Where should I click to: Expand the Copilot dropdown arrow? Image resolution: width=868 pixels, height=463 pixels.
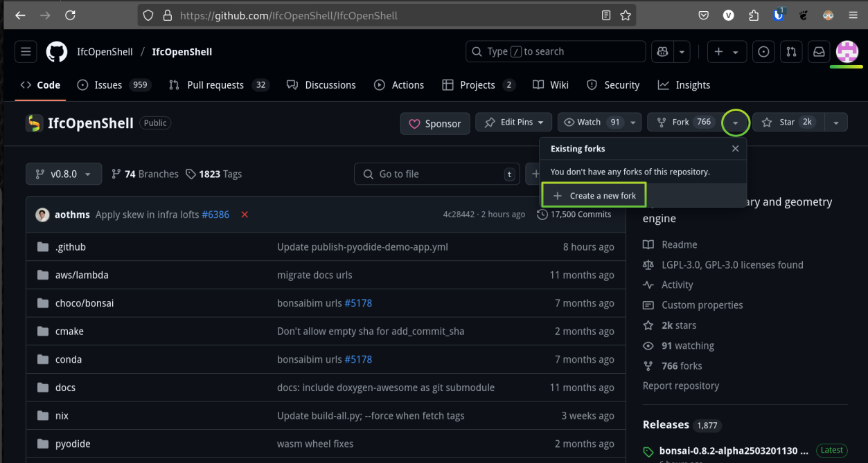tap(682, 52)
